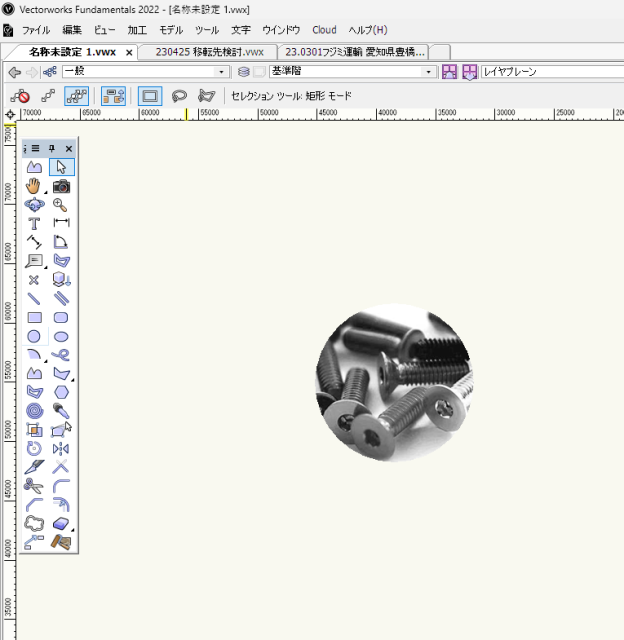Select the Pan hand tool
This screenshot has height=640, width=624.
pyautogui.click(x=34, y=186)
